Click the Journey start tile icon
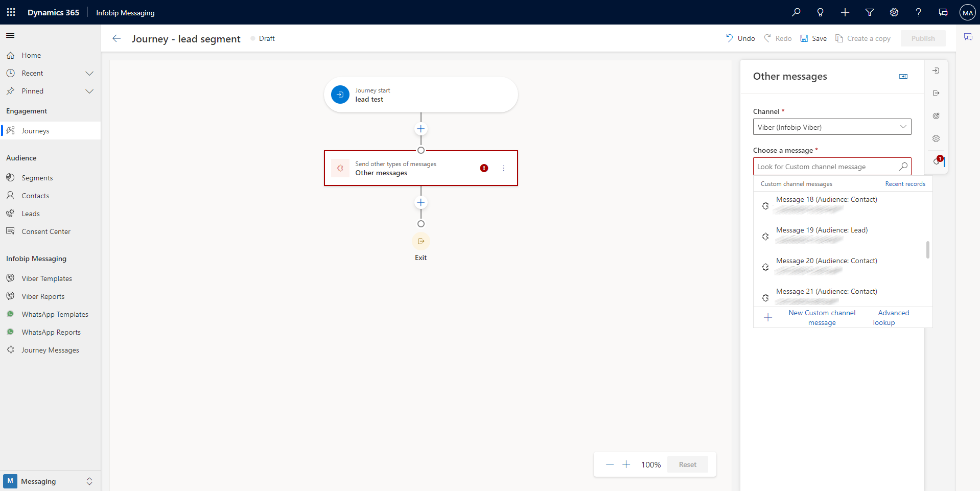This screenshot has height=491, width=980. tap(340, 95)
